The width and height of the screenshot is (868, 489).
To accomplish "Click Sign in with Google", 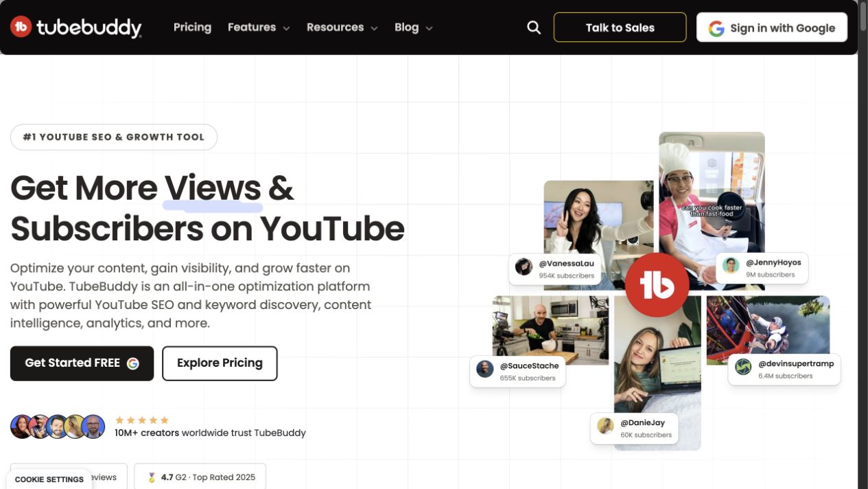I will [772, 27].
